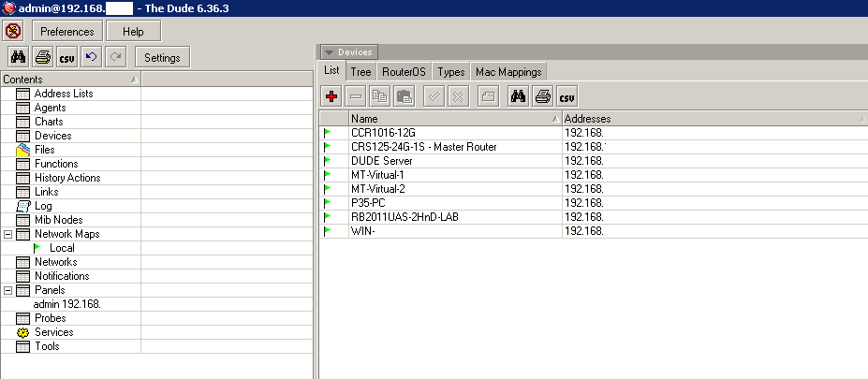868x379 pixels.
Task: Select the RB2011UAS-2HnD-LAB device
Action: point(594,217)
